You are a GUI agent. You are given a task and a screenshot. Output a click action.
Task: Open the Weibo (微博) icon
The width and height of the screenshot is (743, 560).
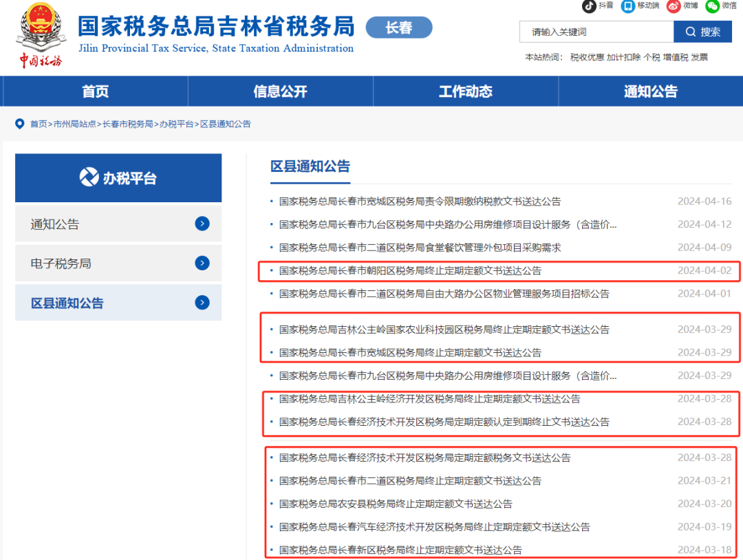(674, 6)
